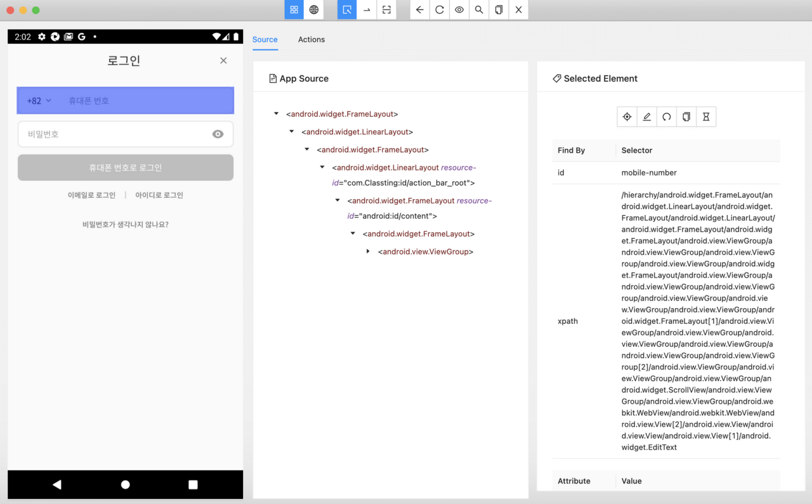812x504 pixels.
Task: Click the settings gear in phone status bar
Action: point(42,37)
